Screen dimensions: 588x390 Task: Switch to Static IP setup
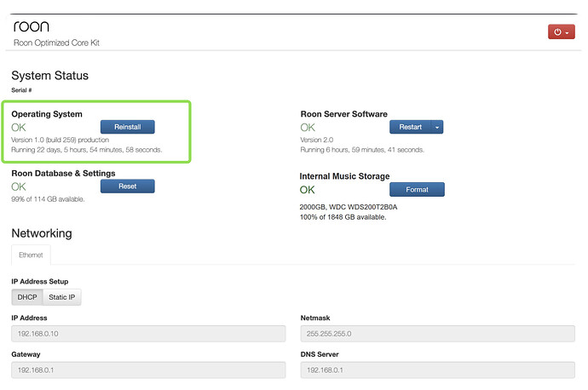tap(62, 297)
